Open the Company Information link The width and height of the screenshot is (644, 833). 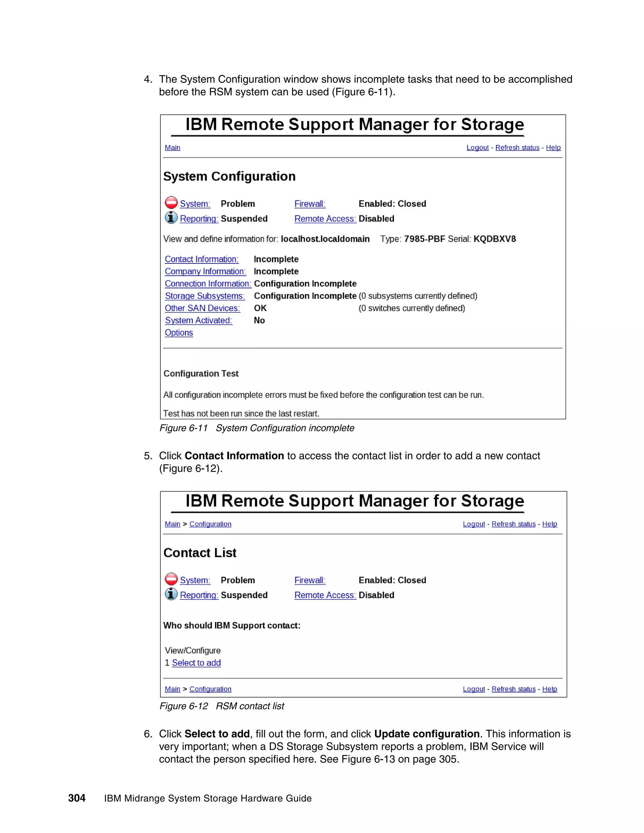click(x=205, y=272)
